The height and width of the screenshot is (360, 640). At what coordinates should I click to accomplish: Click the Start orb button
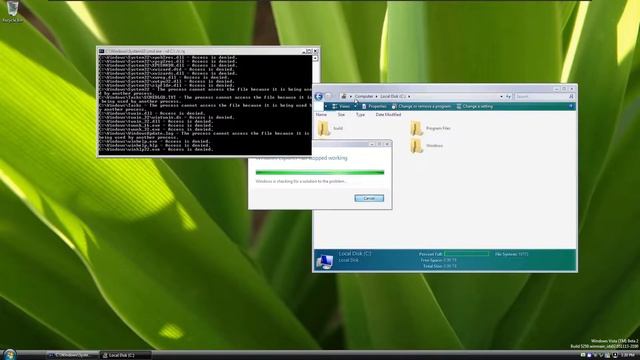pos(9,354)
